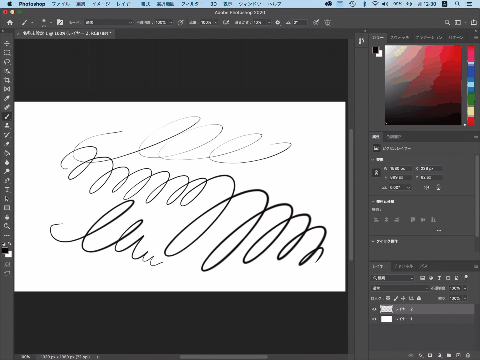The width and height of the screenshot is (480, 360).
Task: Click the delete layer trash icon
Action: (x=468, y=355)
